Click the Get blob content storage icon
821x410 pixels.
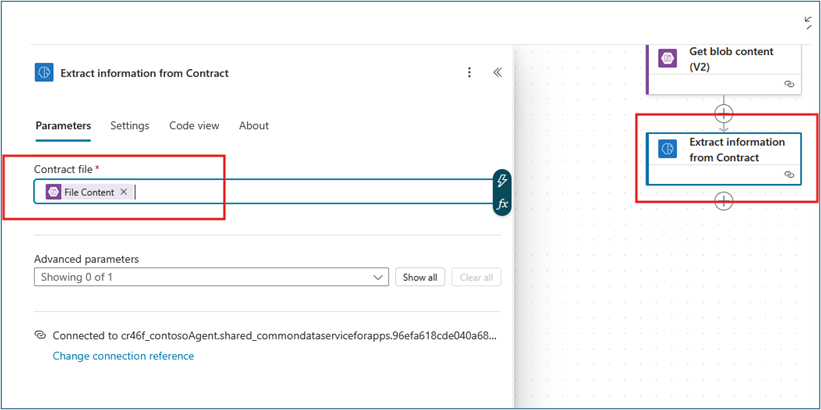pyautogui.click(x=668, y=58)
